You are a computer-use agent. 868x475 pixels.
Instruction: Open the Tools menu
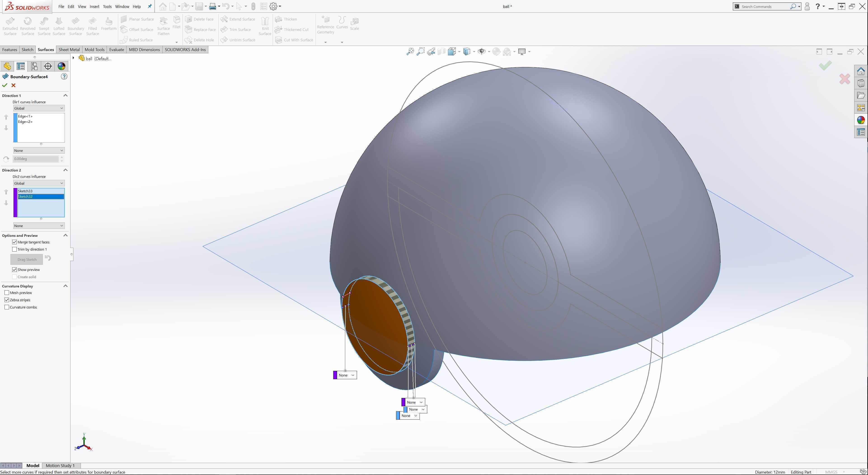(107, 6)
